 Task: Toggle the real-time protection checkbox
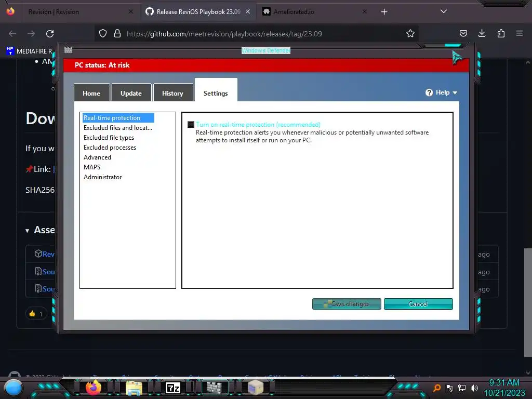click(x=191, y=125)
